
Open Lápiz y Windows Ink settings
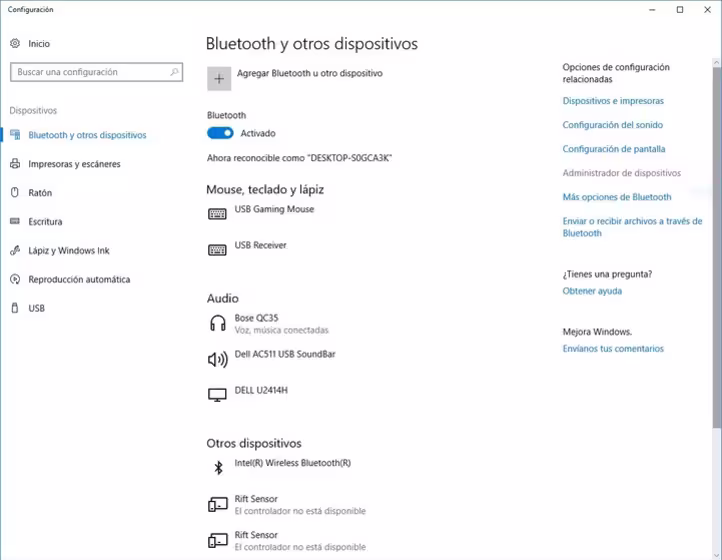tap(69, 251)
